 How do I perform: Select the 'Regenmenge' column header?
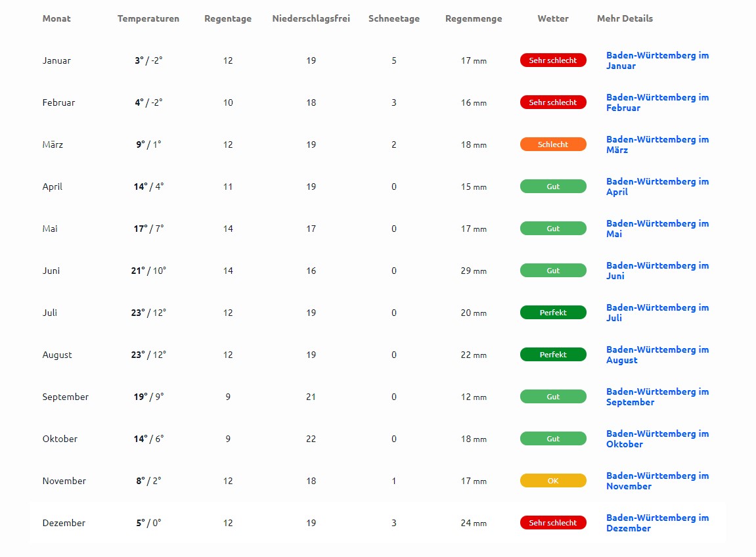(474, 19)
